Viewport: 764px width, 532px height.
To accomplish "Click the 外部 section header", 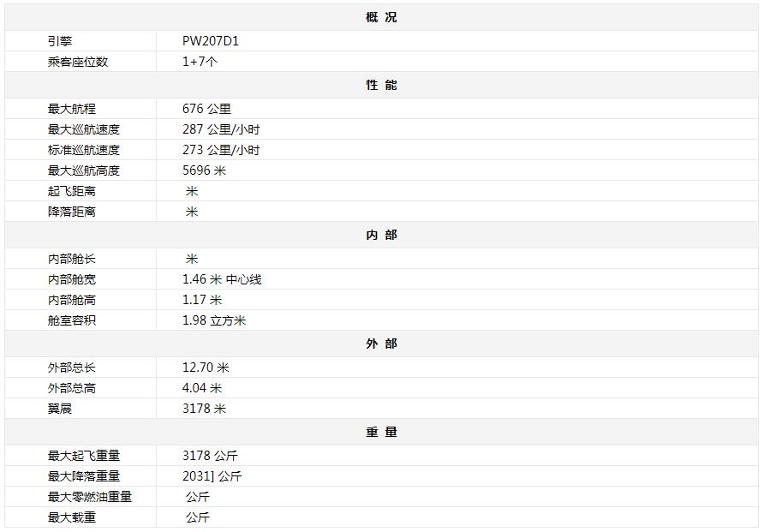I will coord(381,344).
